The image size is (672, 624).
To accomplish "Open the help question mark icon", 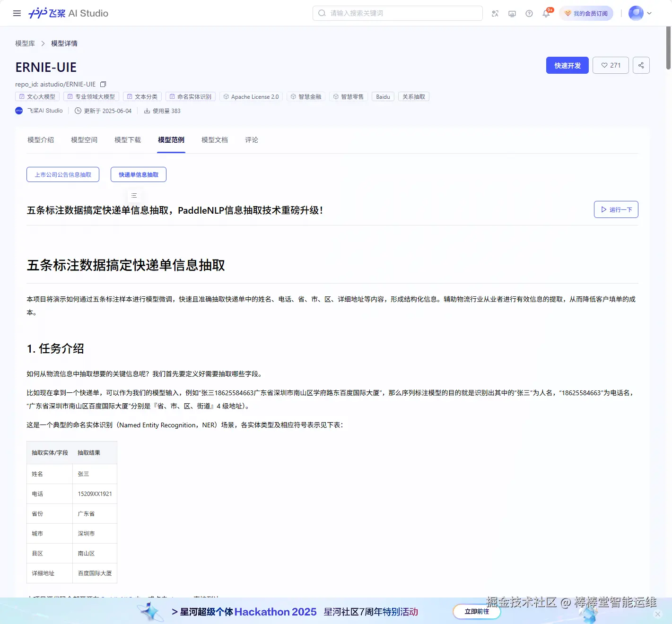I will tap(529, 13).
